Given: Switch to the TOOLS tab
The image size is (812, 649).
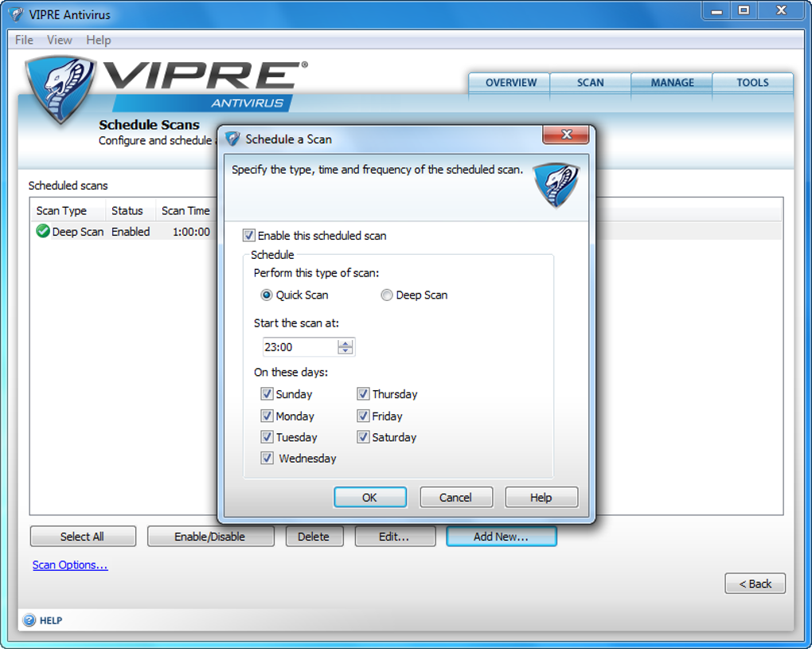Looking at the screenshot, I should click(x=752, y=83).
